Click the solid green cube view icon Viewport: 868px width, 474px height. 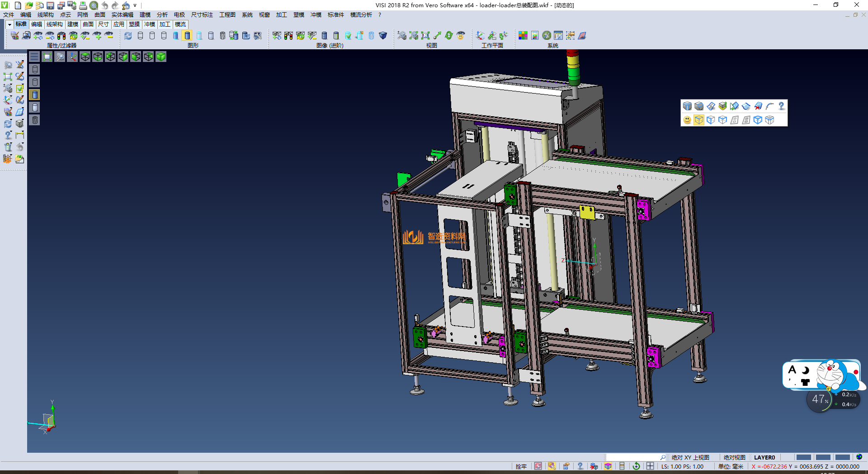pyautogui.click(x=161, y=57)
